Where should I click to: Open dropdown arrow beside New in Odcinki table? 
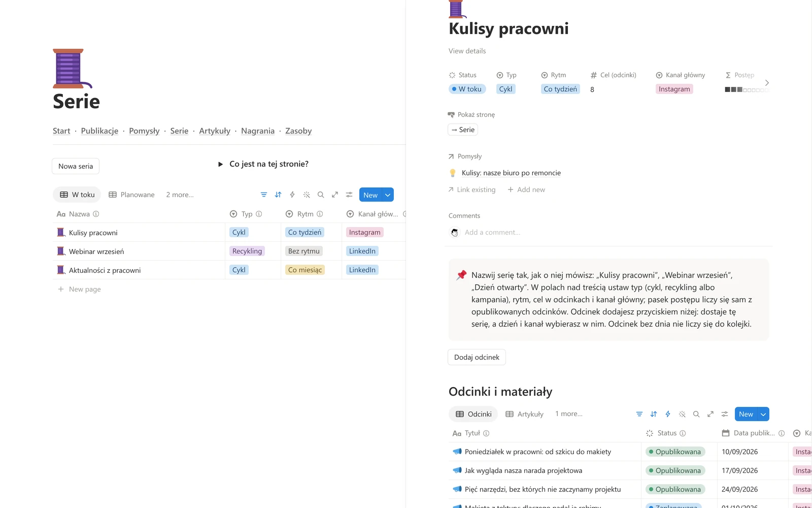[763, 414]
